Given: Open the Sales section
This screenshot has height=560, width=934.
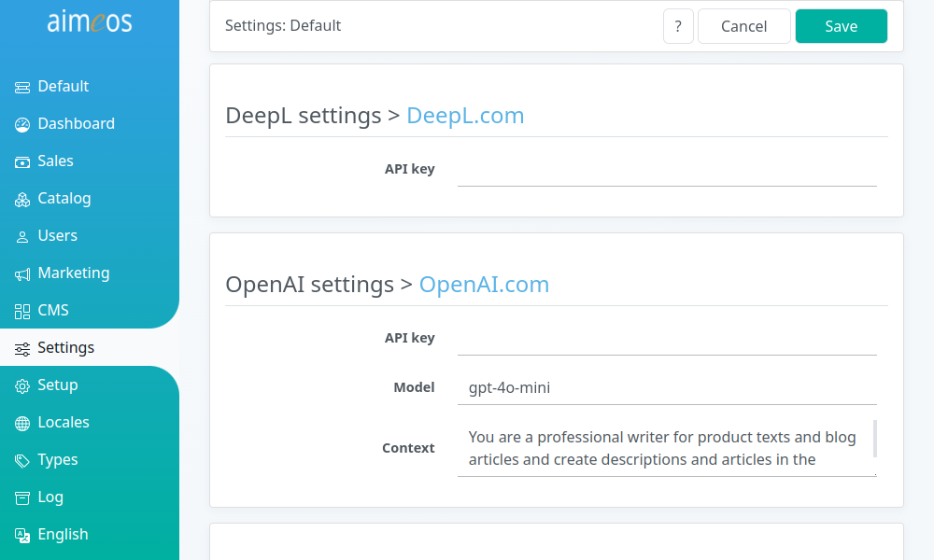Looking at the screenshot, I should click(90, 161).
